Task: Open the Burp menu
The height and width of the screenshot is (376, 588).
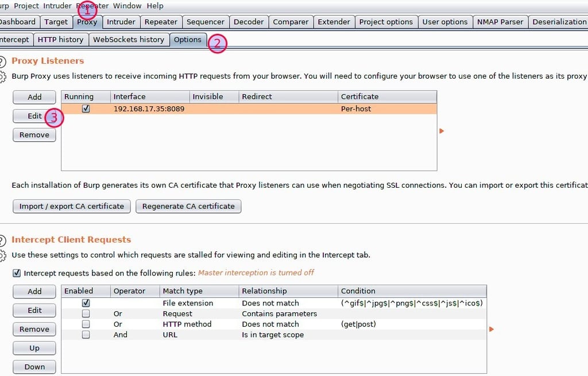Action: point(4,6)
